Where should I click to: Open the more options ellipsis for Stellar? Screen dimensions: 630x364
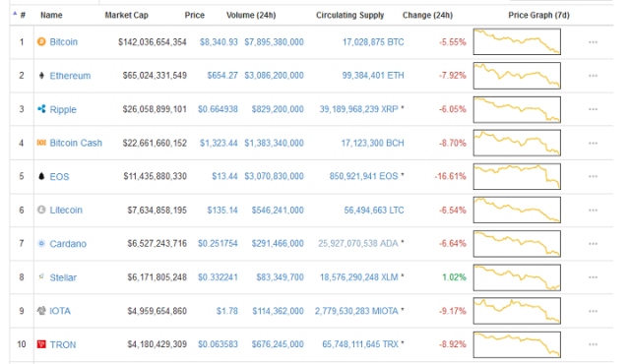click(593, 277)
